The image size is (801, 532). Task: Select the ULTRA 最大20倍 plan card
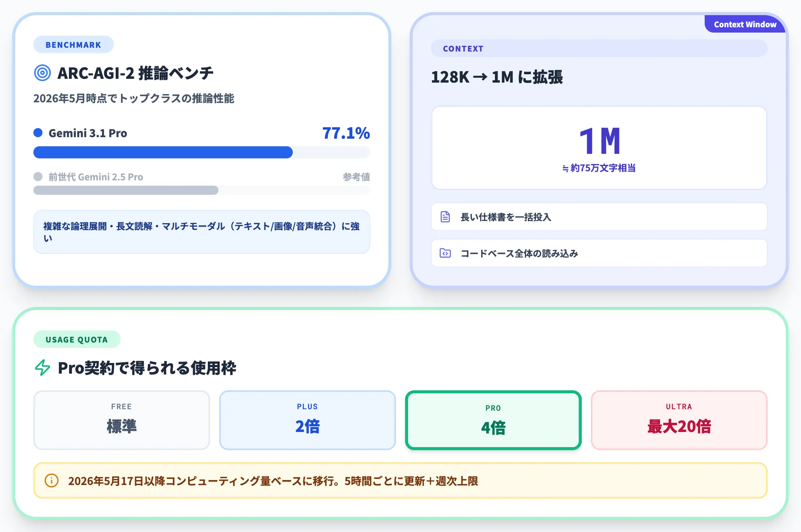click(679, 420)
